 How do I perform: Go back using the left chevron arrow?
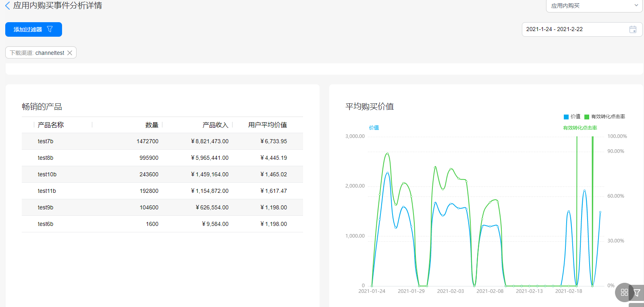point(7,6)
